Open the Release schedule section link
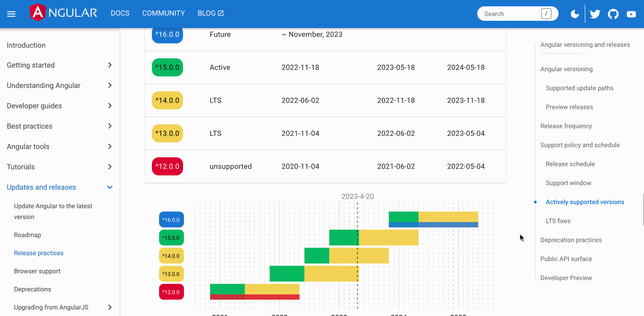 [x=570, y=164]
